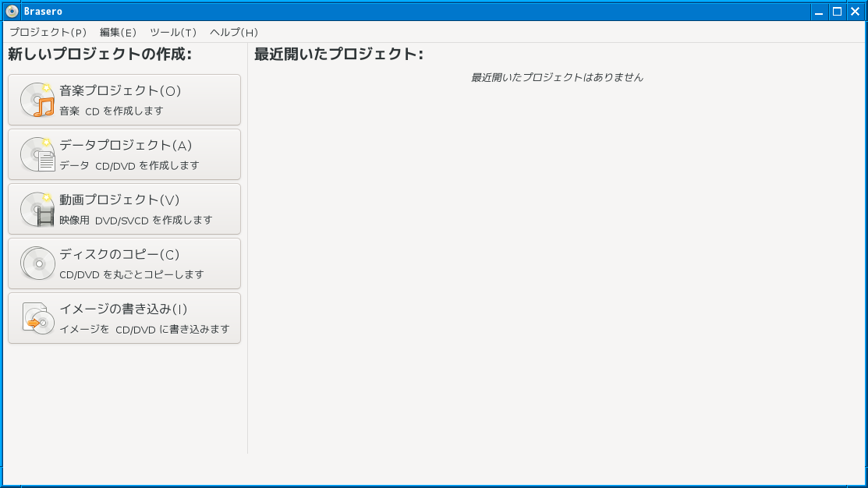Screen dimensions: 868x488
Task: Close the Brasero window
Action: coord(855,12)
